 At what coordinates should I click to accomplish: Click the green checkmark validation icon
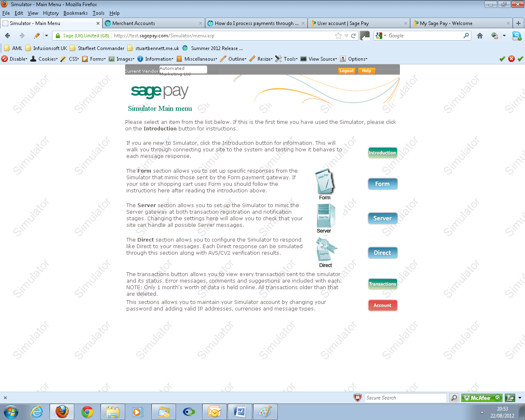point(502,59)
